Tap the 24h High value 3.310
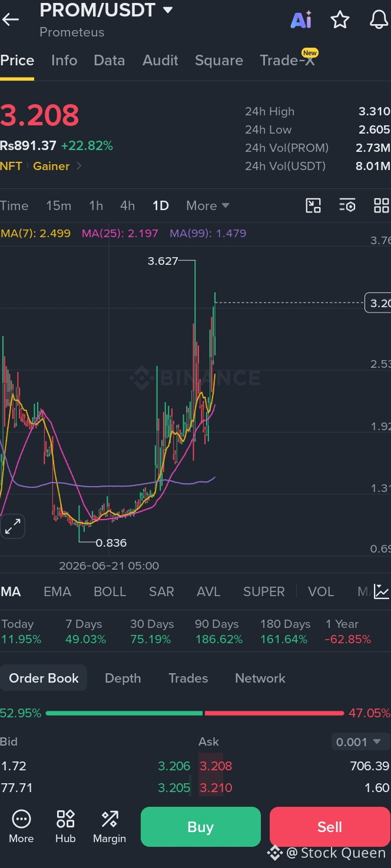 pos(374,111)
